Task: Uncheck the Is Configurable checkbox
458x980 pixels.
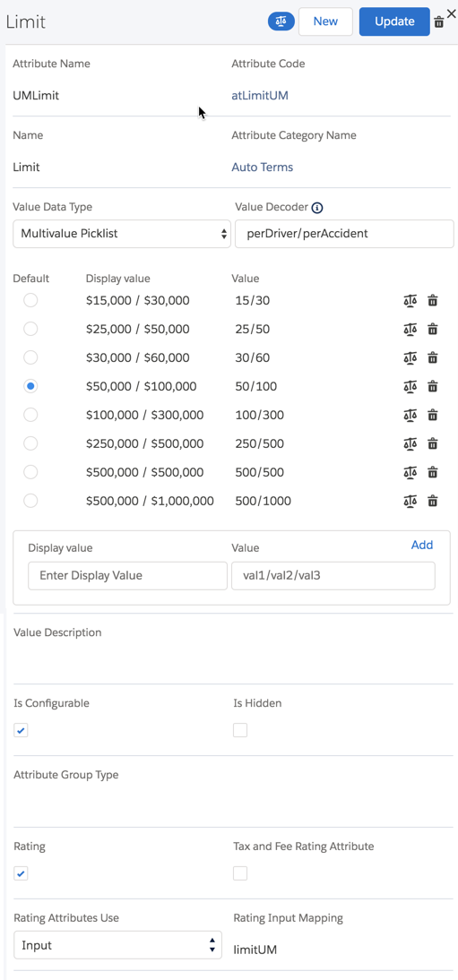Action: 21,730
